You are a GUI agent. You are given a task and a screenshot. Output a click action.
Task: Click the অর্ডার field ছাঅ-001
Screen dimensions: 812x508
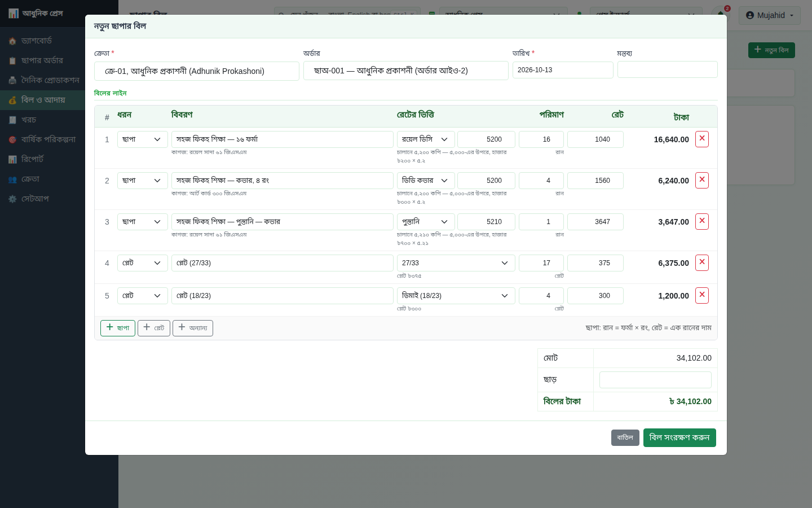pyautogui.click(x=406, y=71)
